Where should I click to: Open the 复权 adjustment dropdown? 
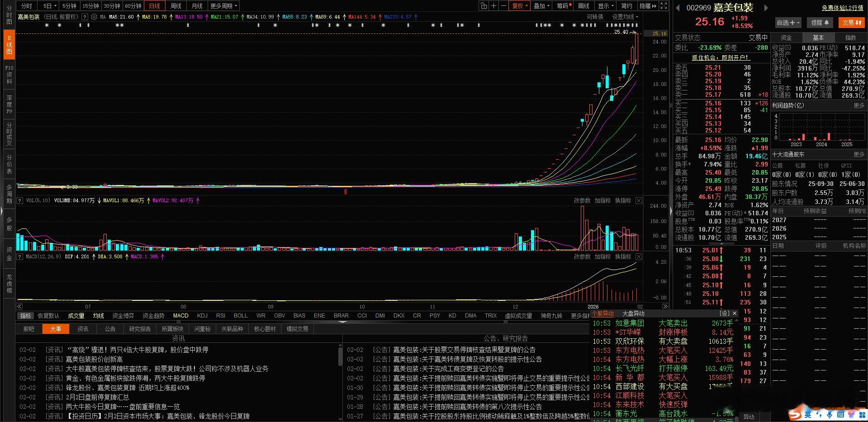pos(519,6)
